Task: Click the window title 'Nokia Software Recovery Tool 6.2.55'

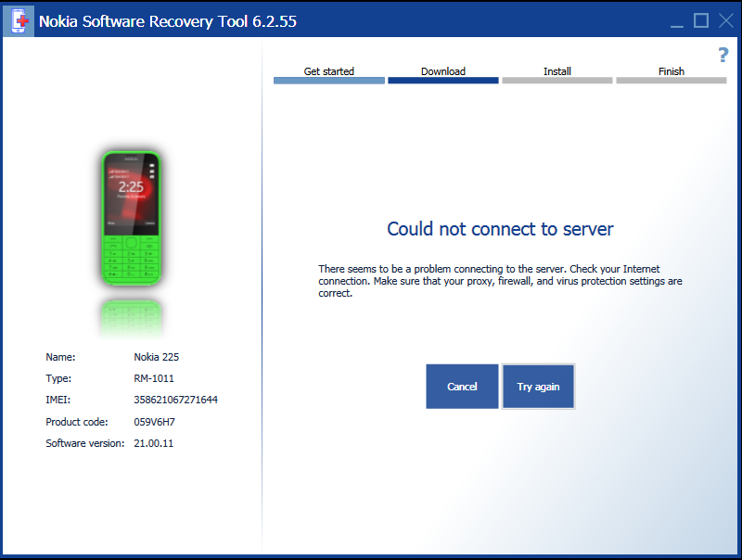Action: pyautogui.click(x=168, y=21)
